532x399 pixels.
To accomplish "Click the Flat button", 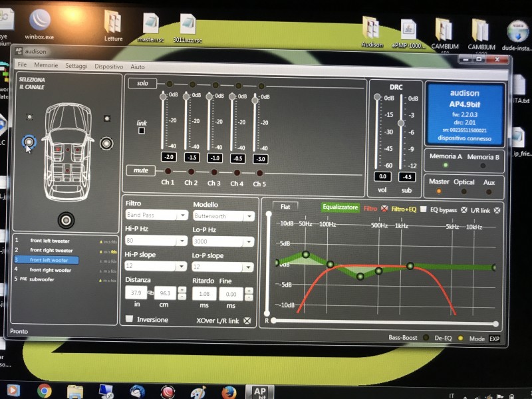I will [x=285, y=206].
